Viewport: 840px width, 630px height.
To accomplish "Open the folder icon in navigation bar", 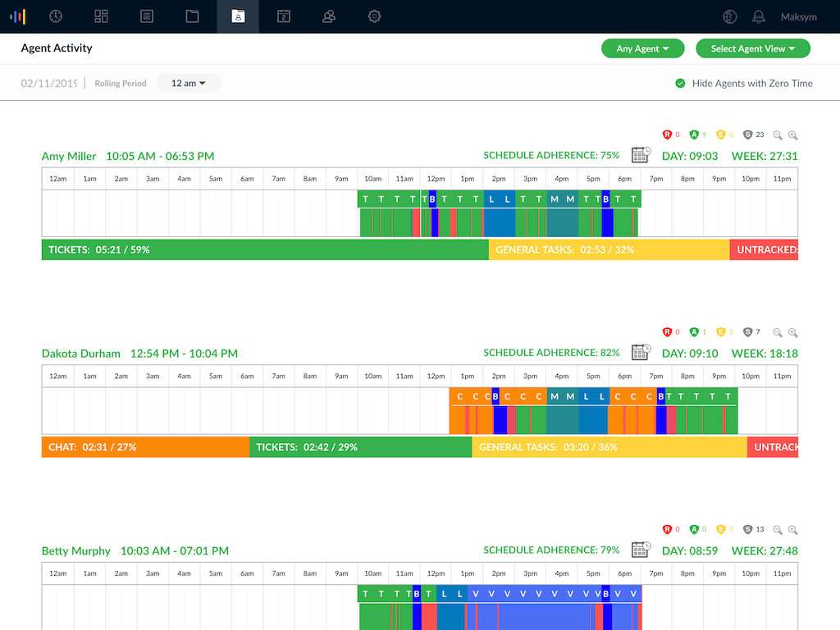I will pos(192,16).
